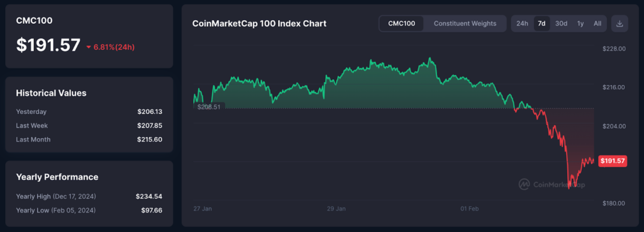Click the Yearly High (Dec 17, 2024) label
Viewport: 644px width, 232px height.
point(56,196)
